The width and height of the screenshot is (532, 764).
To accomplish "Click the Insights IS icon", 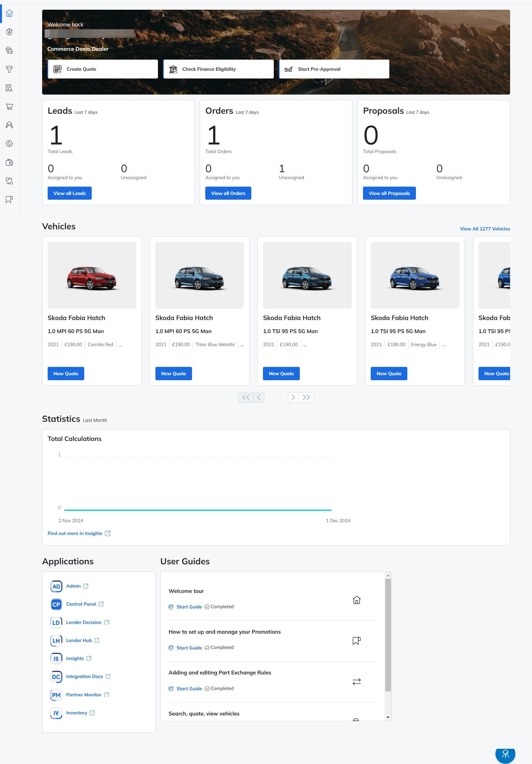I will coord(56,659).
